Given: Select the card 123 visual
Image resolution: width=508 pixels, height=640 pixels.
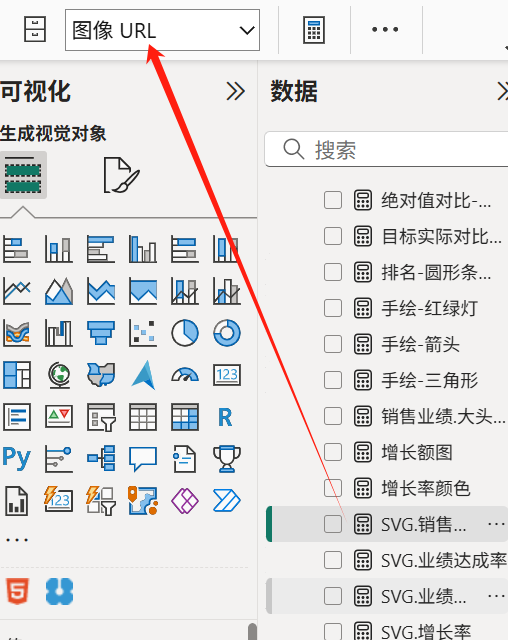Looking at the screenshot, I should 227,375.
